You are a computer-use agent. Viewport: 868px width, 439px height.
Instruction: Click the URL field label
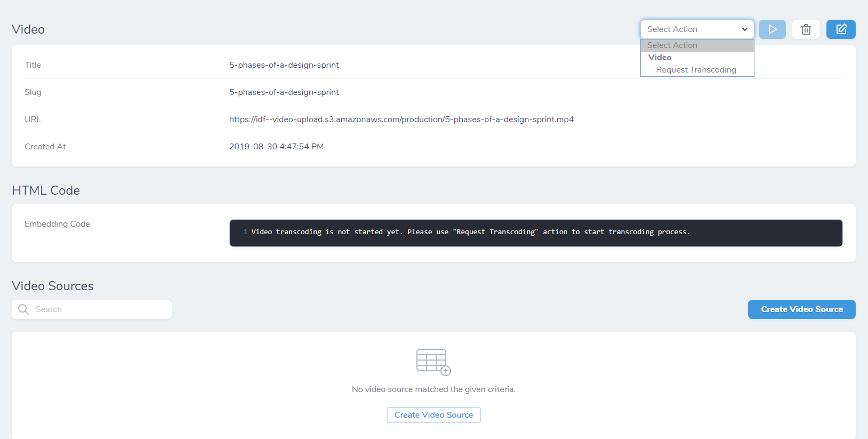(33, 119)
